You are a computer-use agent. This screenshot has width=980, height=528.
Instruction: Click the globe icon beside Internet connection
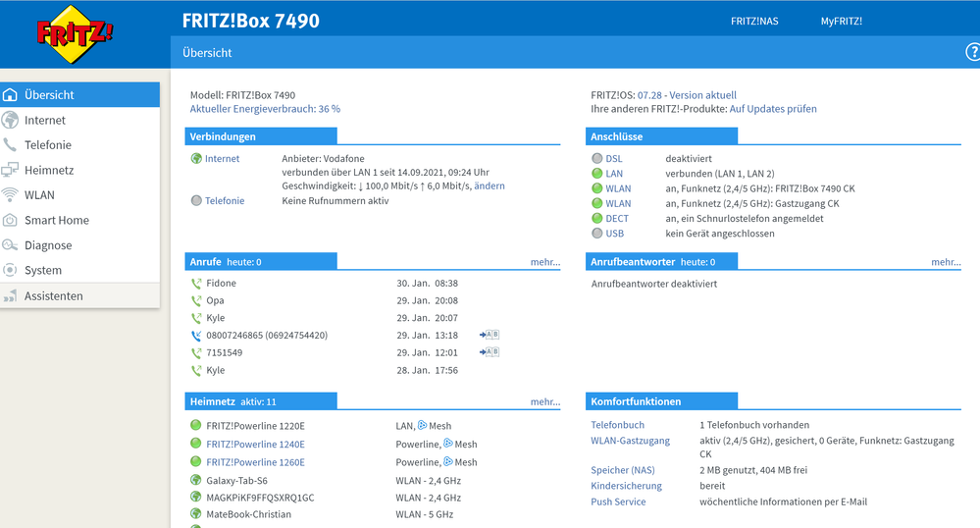click(x=196, y=159)
